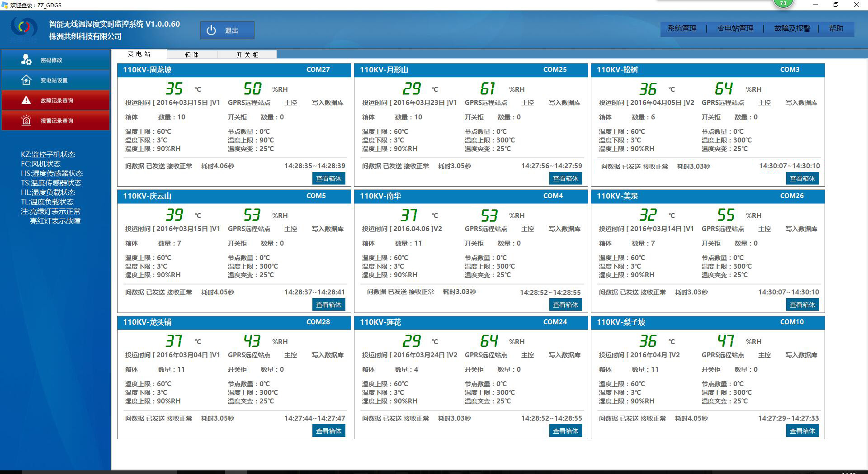Click 查看箱体 for 110KV-庆云山
Image resolution: width=868 pixels, height=474 pixels.
329,305
